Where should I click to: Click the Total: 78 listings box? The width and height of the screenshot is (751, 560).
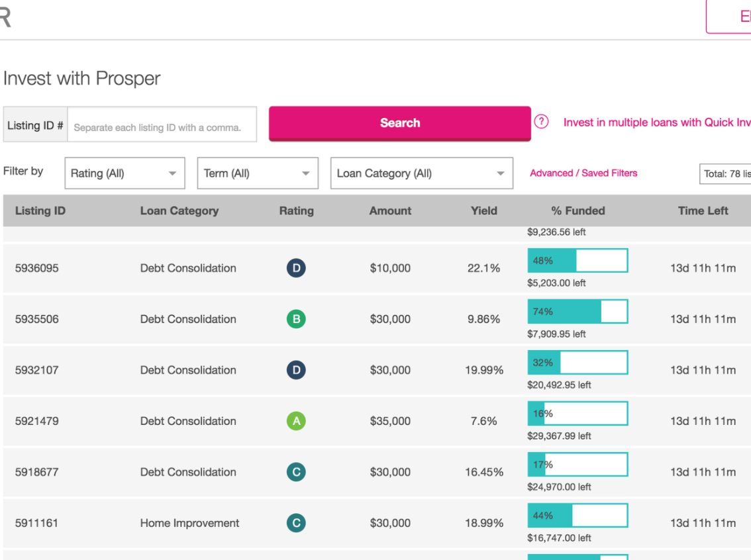point(725,173)
